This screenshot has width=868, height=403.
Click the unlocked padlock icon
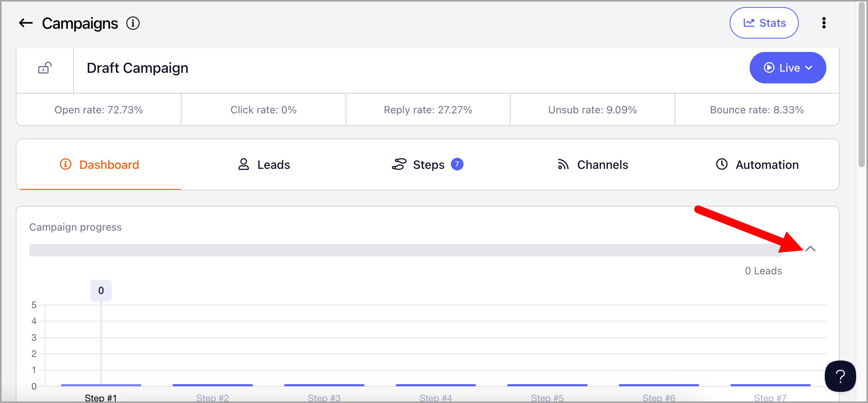(x=45, y=68)
